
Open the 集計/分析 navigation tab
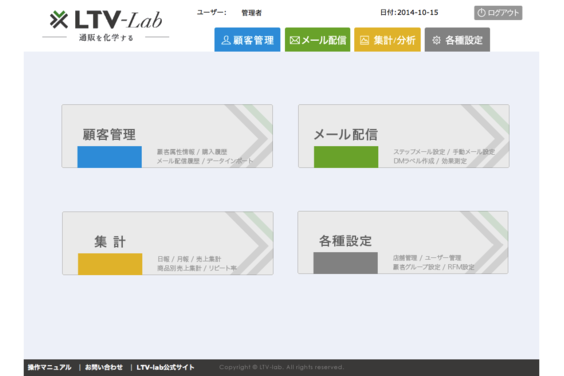pyautogui.click(x=387, y=40)
